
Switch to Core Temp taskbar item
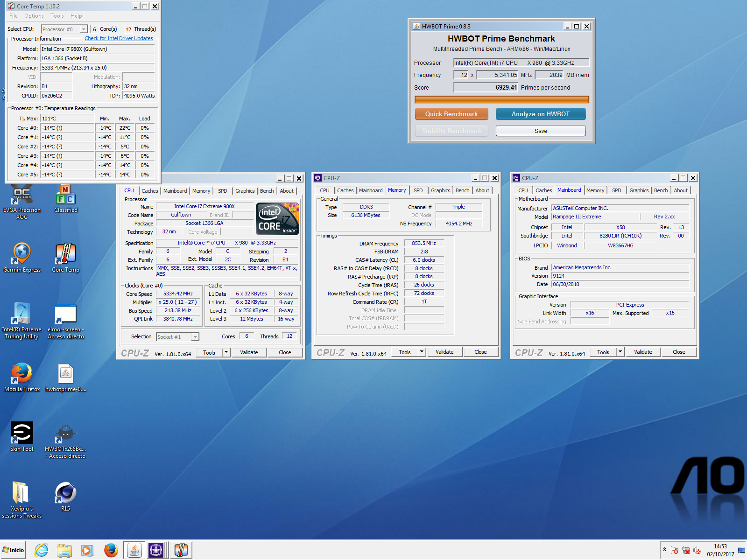pyautogui.click(x=181, y=551)
